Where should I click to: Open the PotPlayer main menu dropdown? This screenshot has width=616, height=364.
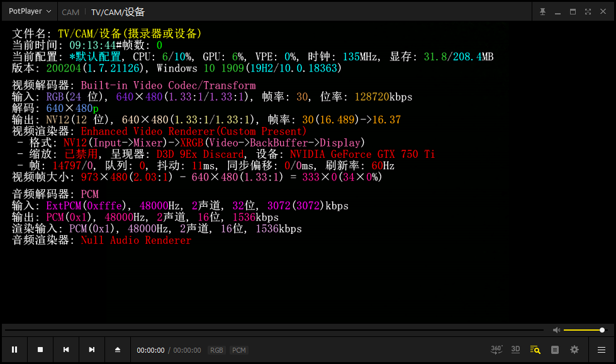click(x=30, y=11)
